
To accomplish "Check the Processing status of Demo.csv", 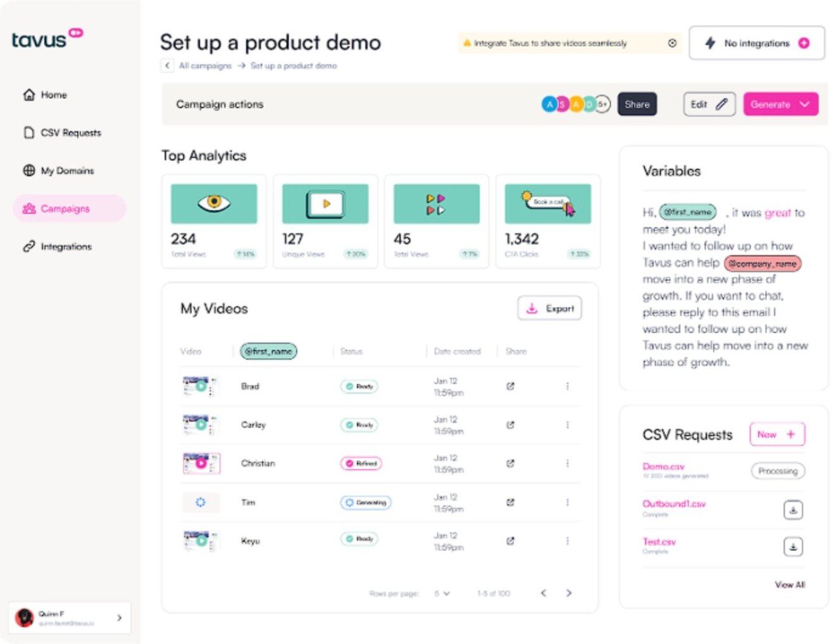I will [778, 471].
